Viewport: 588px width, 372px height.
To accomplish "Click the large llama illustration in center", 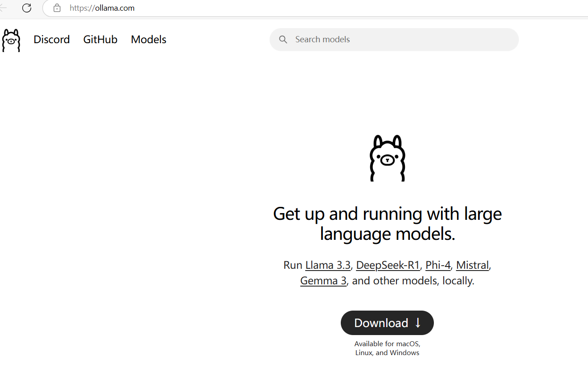I will pos(388,158).
